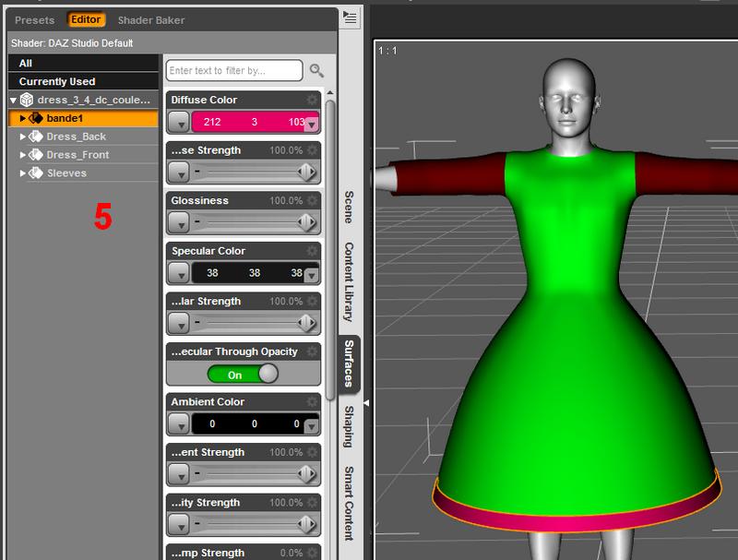The height and width of the screenshot is (560, 738).
Task: Open Specular Through Opacity gear settings
Action: [312, 351]
